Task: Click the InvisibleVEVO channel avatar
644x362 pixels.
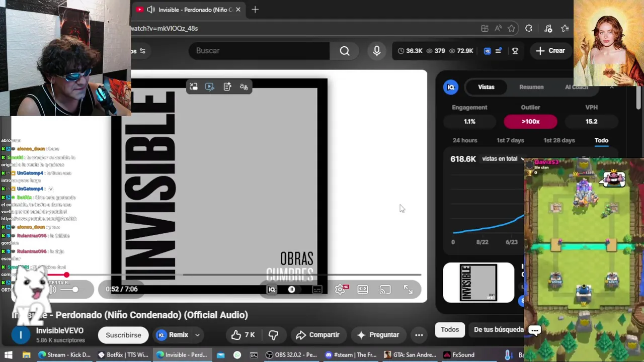Action: coord(21,335)
